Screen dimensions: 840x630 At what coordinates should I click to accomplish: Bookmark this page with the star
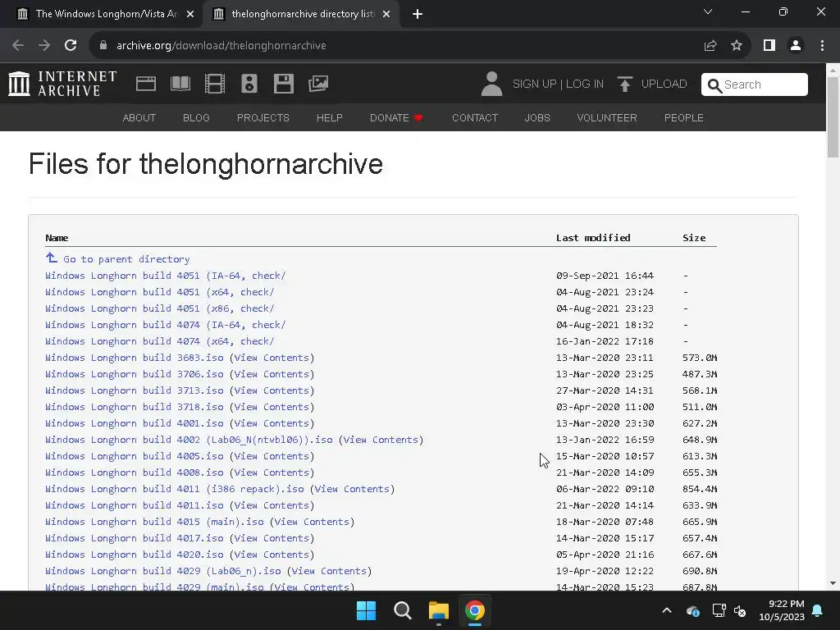pyautogui.click(x=737, y=46)
